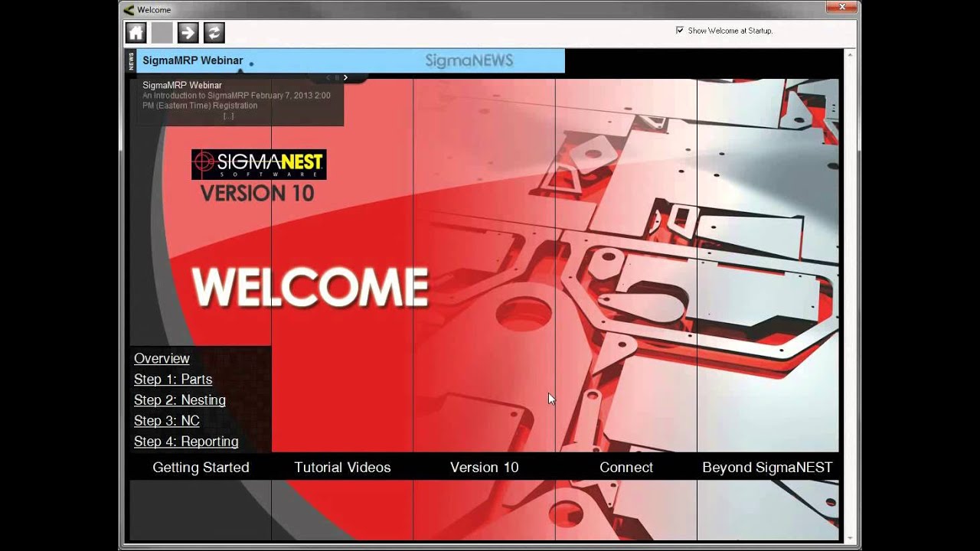
Task: Open Step 3: NC link
Action: [167, 420]
